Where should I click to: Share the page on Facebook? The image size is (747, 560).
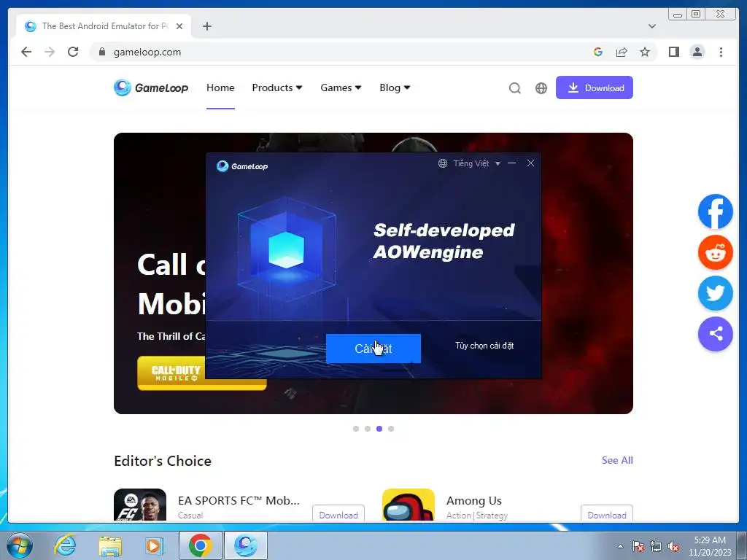(x=715, y=211)
